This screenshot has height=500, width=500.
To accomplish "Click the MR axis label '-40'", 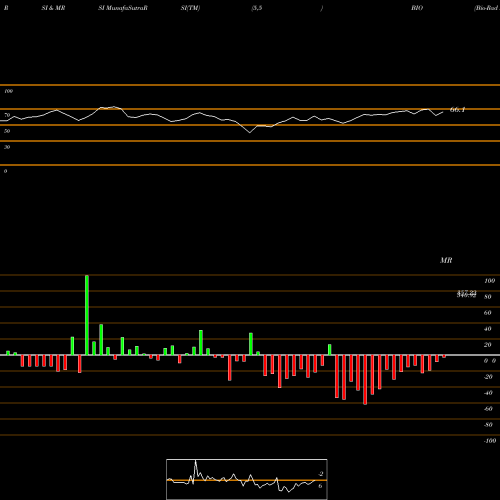I will 488,393.
